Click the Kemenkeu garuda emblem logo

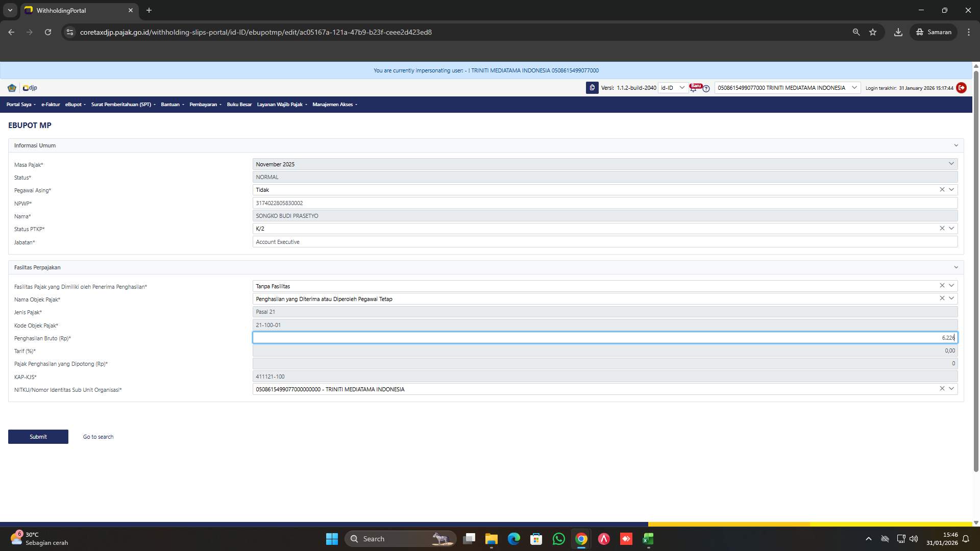point(11,88)
